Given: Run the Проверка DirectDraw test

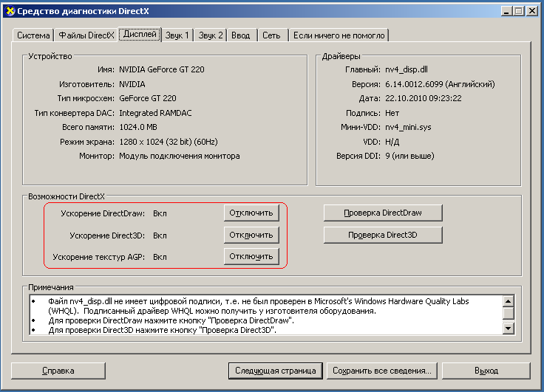Looking at the screenshot, I should pyautogui.click(x=383, y=213).
